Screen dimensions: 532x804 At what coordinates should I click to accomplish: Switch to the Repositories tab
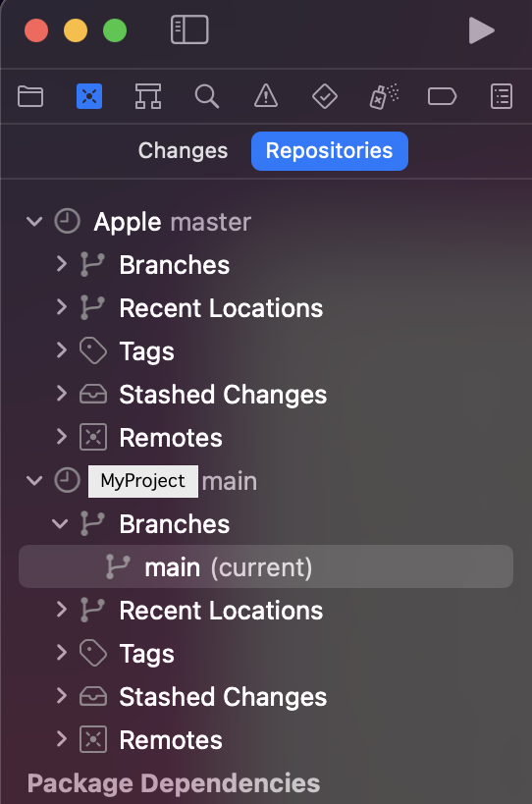330,151
